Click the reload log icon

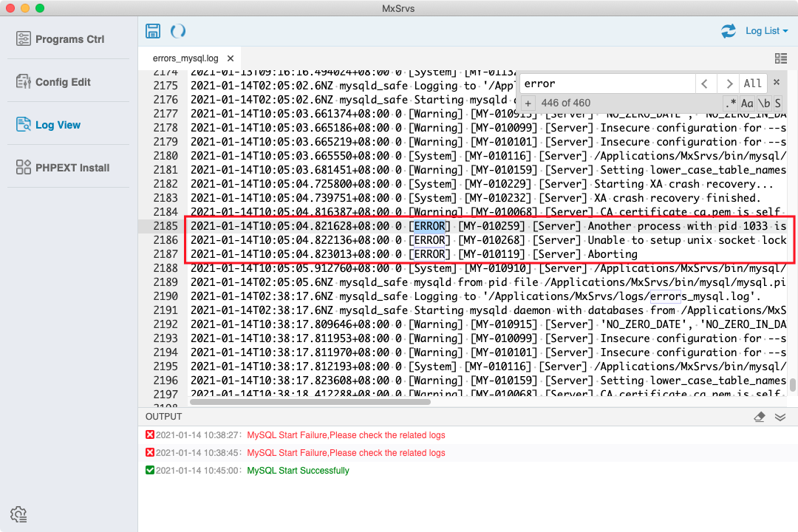click(177, 30)
